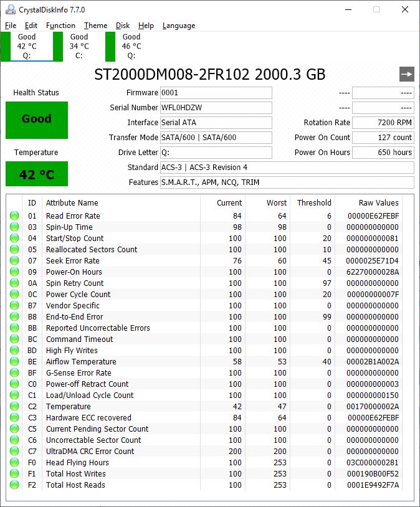This screenshot has width=420, height=507.
Task: Click status orb for Total Host Reads
Action: [14, 485]
